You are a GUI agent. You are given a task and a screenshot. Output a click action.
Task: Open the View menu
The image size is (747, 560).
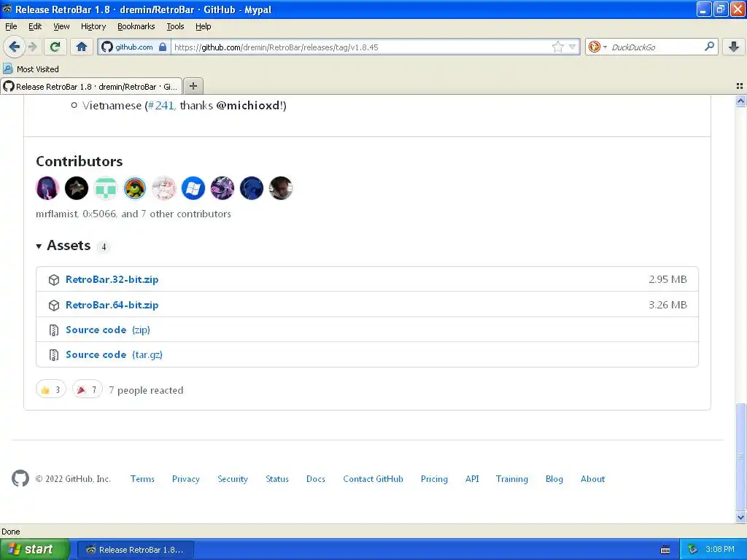(x=61, y=26)
